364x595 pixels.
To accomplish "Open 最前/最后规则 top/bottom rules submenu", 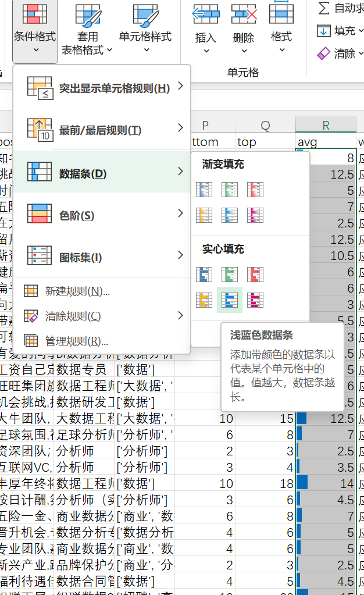I will 102,130.
